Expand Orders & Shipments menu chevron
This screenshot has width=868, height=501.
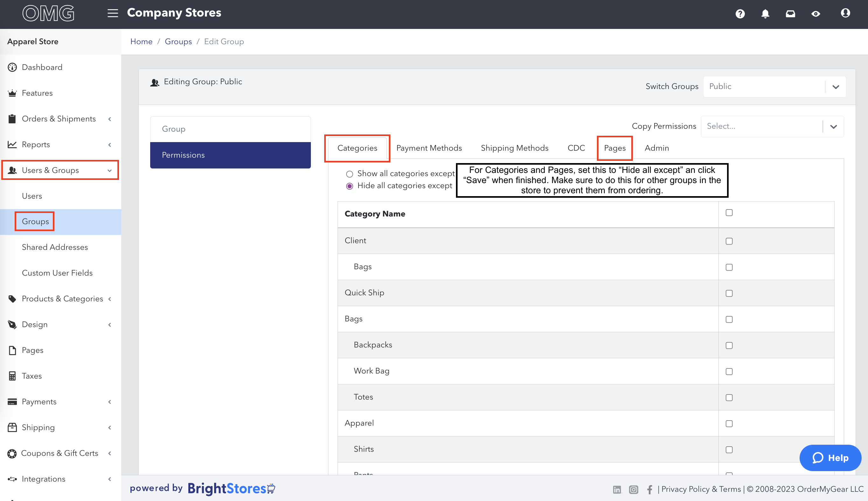click(x=110, y=119)
